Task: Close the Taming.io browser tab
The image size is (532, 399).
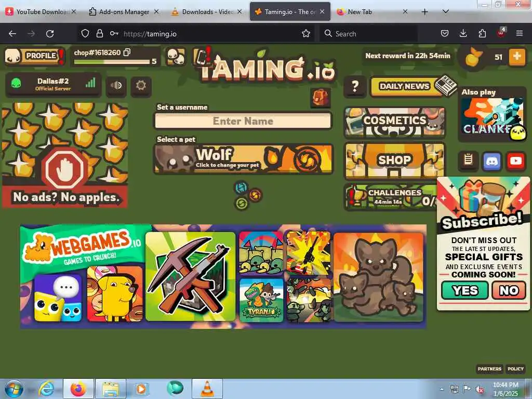Action: [x=322, y=11]
